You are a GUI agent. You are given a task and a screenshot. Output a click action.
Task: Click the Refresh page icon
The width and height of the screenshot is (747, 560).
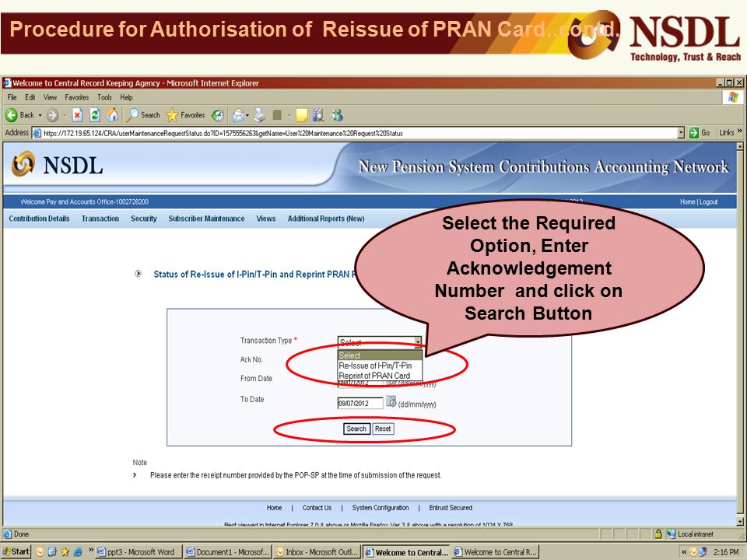(x=95, y=115)
